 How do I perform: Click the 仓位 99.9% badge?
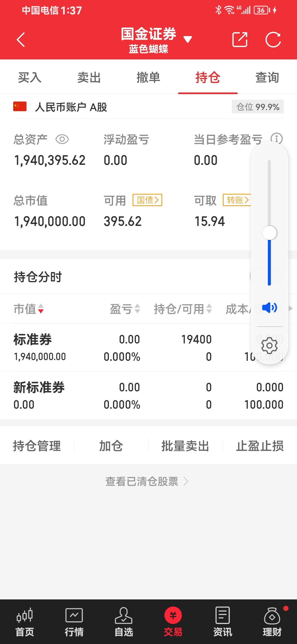pos(258,107)
